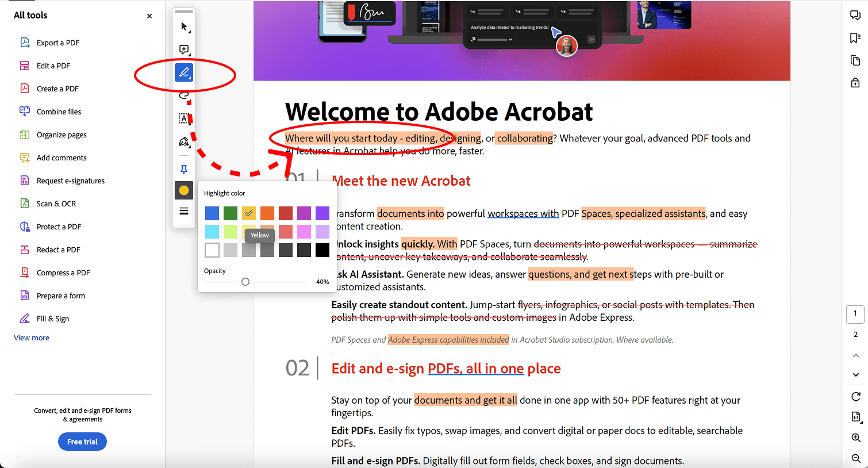The width and height of the screenshot is (868, 468).
Task: Select the freehand Draw tool
Action: 184,95
